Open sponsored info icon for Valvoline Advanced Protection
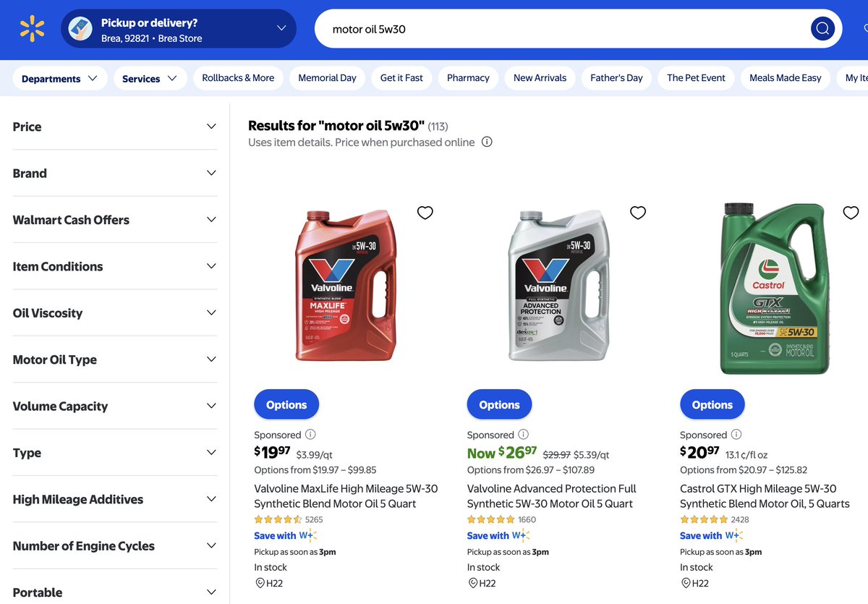 pos(523,435)
